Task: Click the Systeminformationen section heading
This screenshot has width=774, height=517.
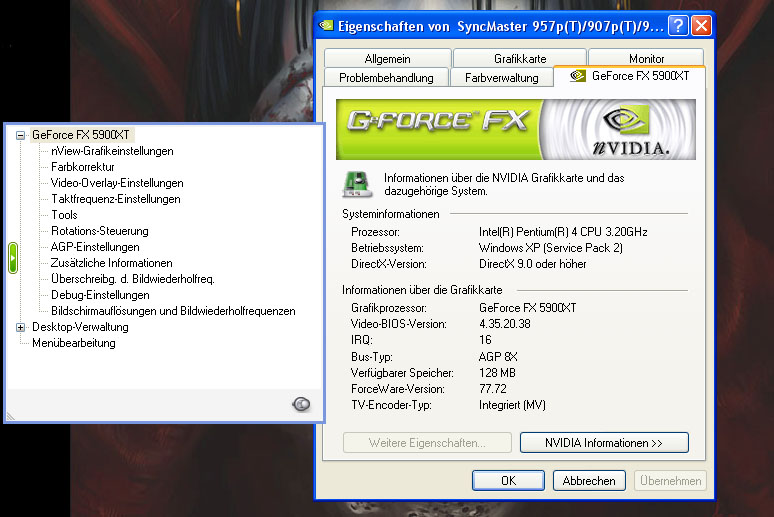Action: 390,214
